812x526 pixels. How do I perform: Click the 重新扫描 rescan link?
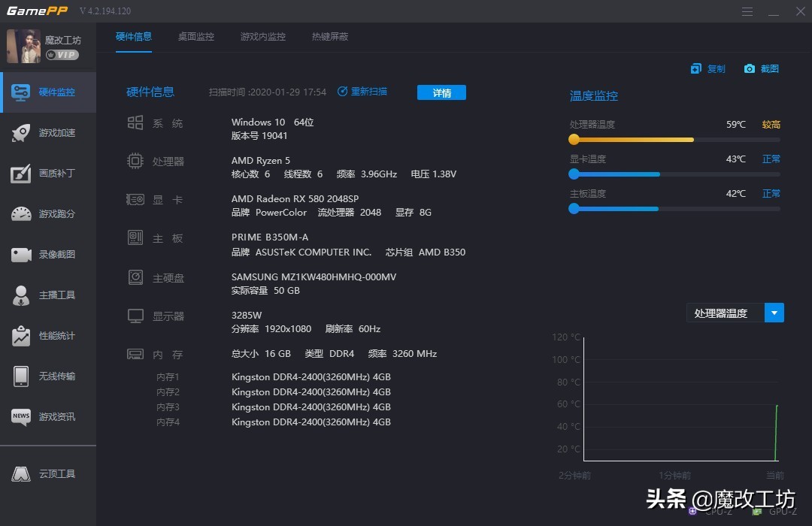click(362, 92)
